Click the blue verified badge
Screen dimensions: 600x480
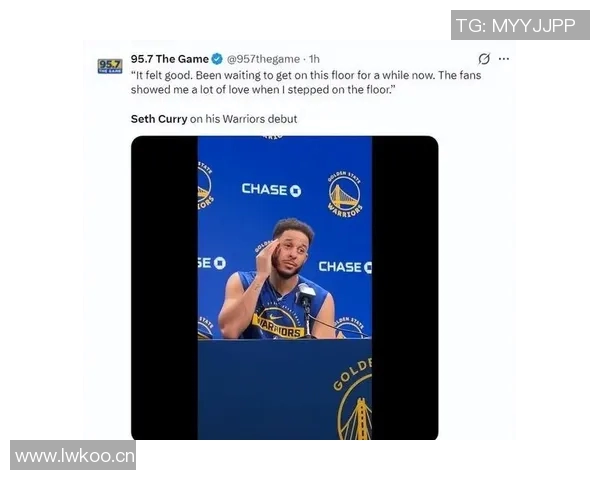[217, 59]
